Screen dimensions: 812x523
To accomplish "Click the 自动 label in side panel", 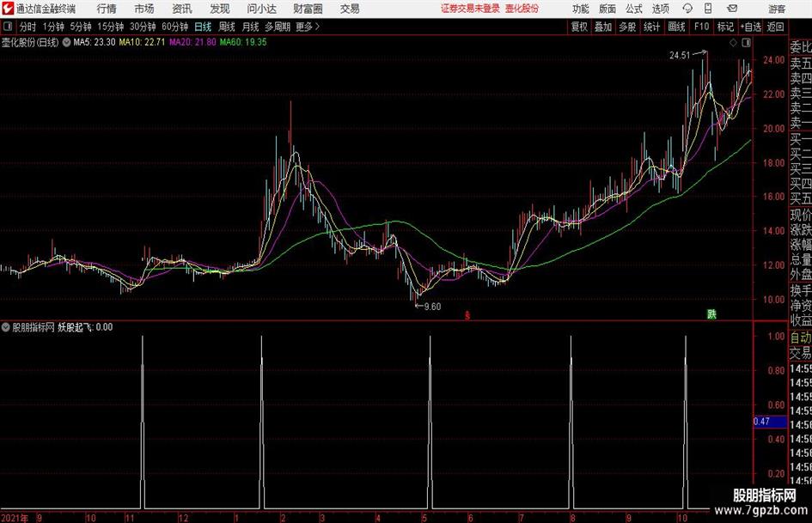I will (801, 338).
